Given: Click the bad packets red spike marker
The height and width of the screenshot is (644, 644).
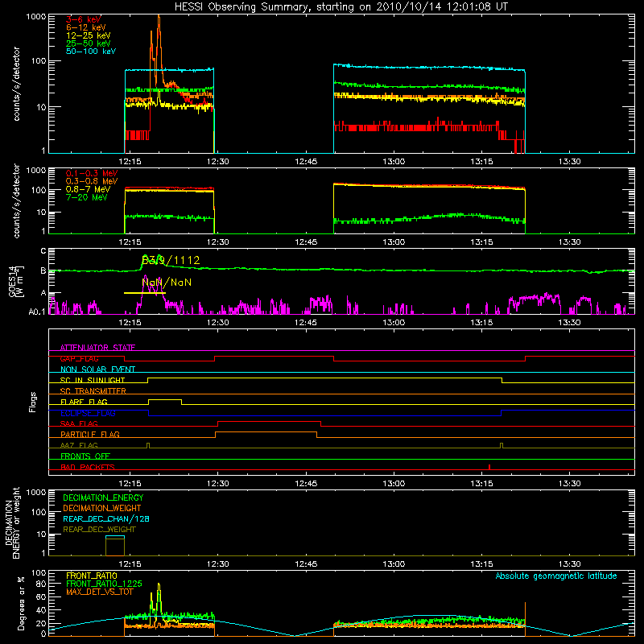Looking at the screenshot, I should click(x=489, y=467).
